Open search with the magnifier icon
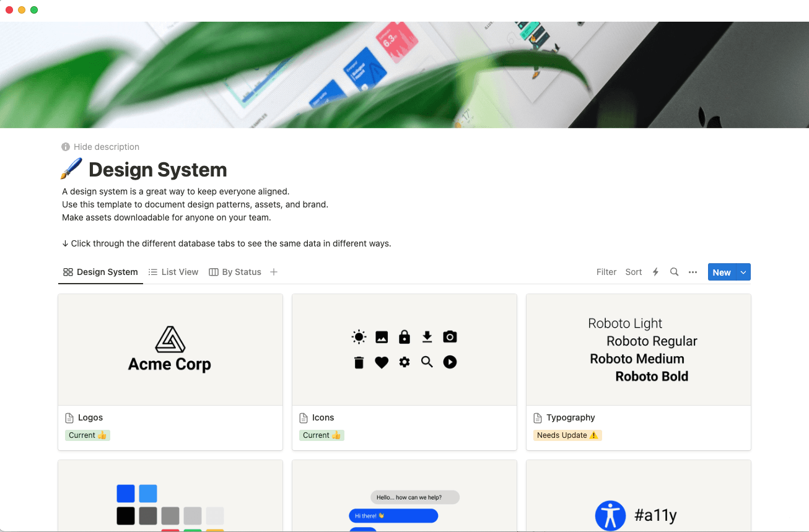The width and height of the screenshot is (809, 532). (674, 272)
